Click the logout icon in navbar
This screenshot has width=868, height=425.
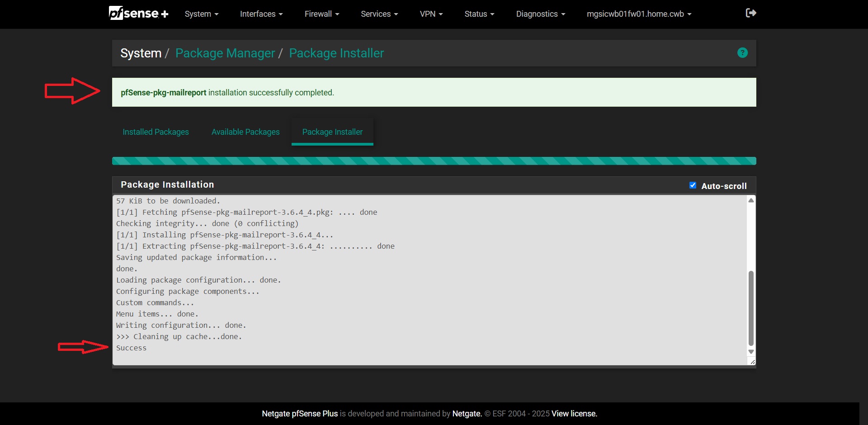pyautogui.click(x=751, y=13)
